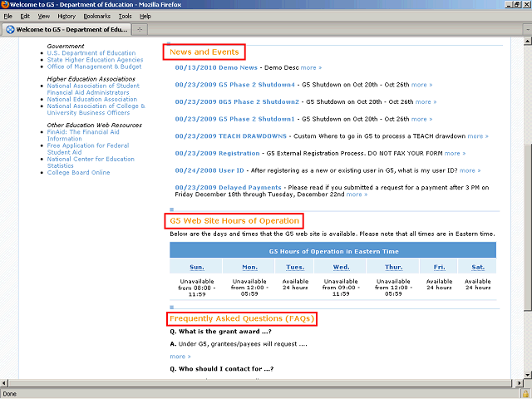Click 'Q. What is the grant award ...?' text
The image size is (532, 399).
click(220, 332)
